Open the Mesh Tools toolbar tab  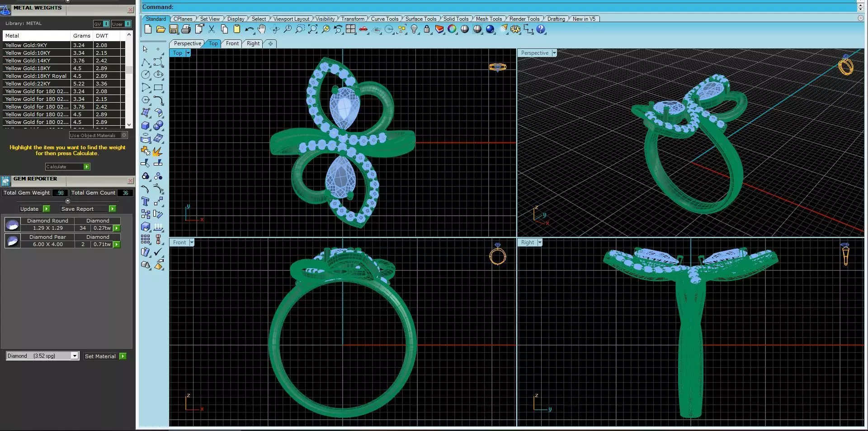489,19
